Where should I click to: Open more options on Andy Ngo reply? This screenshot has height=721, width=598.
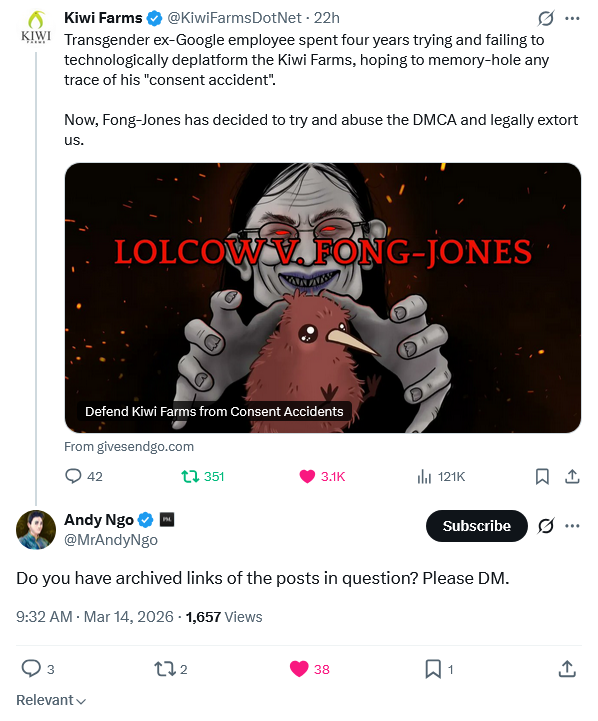pos(572,526)
